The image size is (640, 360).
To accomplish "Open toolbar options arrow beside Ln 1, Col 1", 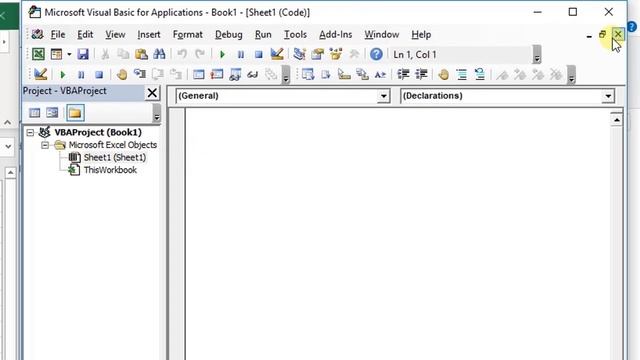I will pyautogui.click(x=537, y=54).
